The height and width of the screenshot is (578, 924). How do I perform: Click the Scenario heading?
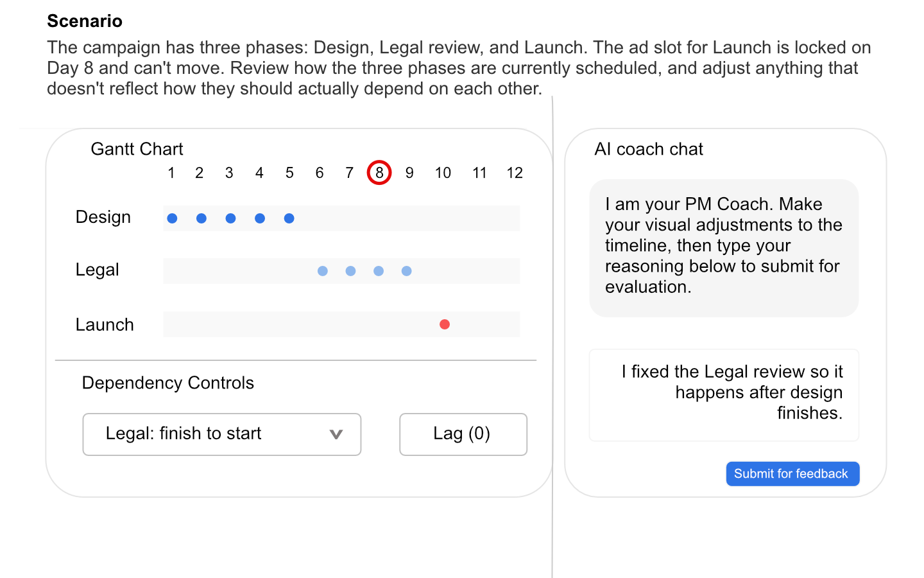pos(85,21)
